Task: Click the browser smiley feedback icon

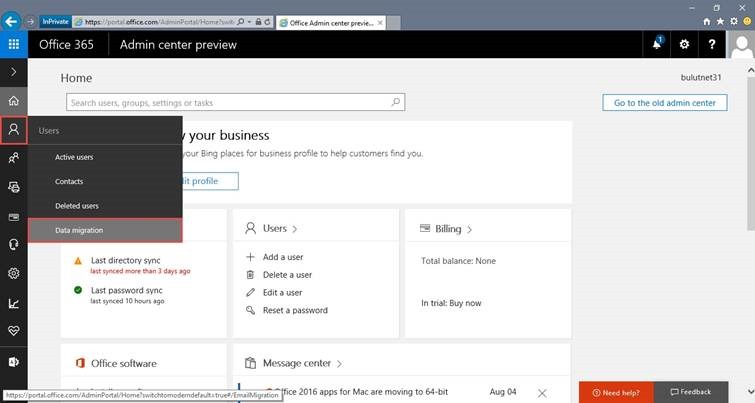Action: 747,22
